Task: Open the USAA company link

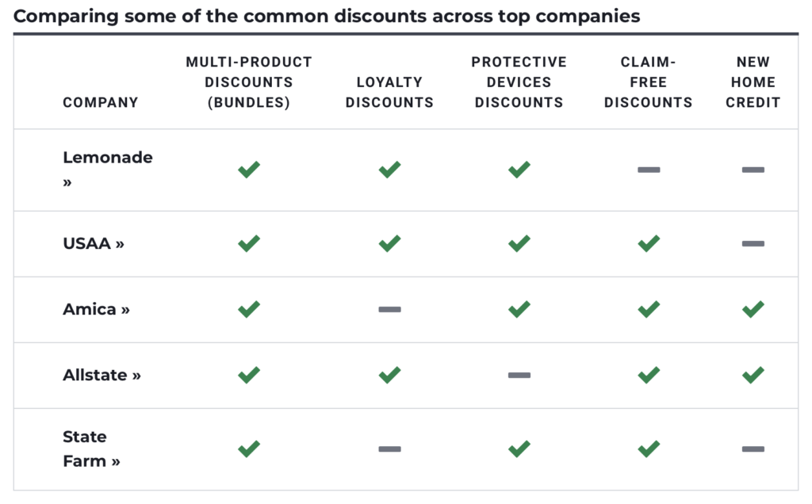Action: pyautogui.click(x=94, y=243)
